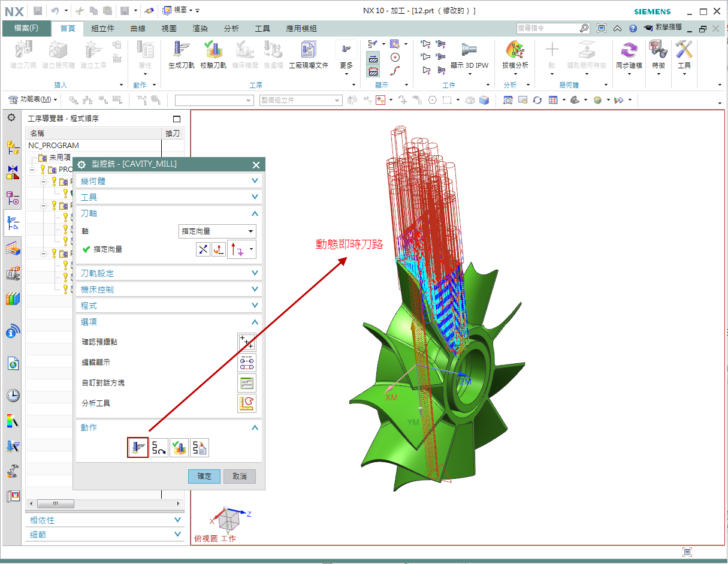
Task: Open the Part Navigator sidebar tab
Action: 13,197
